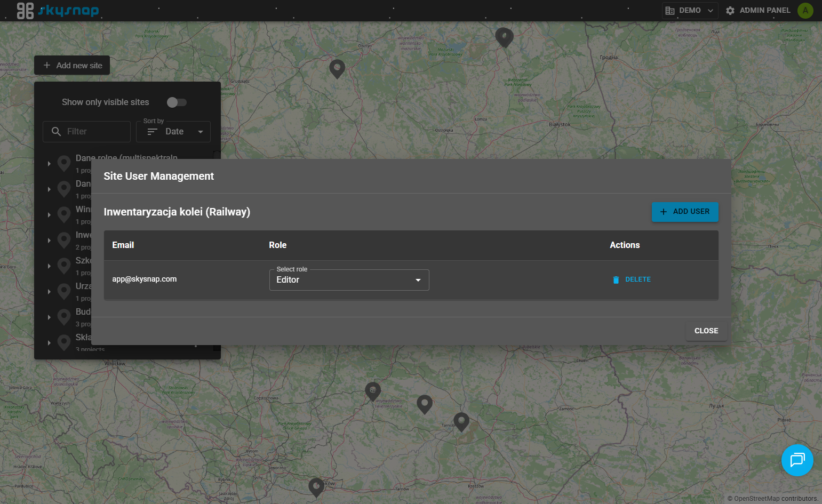The width and height of the screenshot is (822, 504).
Task: Click the pin icon of Szk site
Action: [64, 266]
